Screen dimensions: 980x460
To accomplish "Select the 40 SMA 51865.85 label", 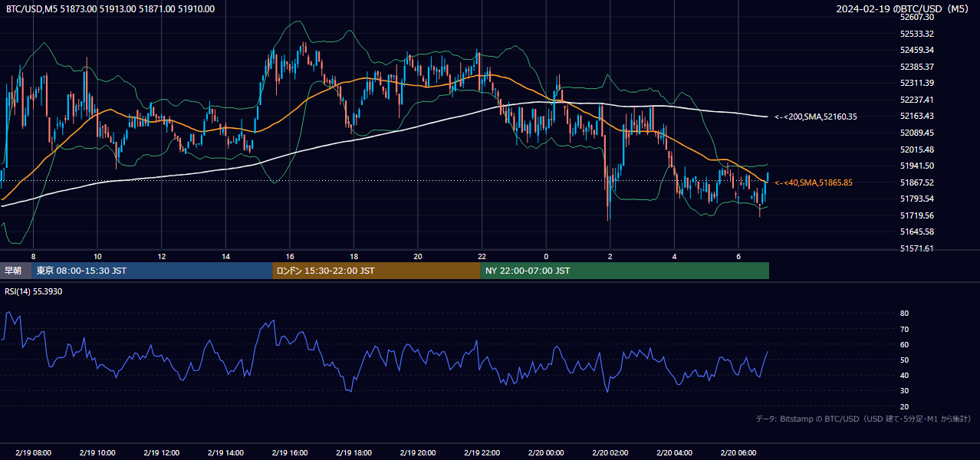I will pos(813,182).
